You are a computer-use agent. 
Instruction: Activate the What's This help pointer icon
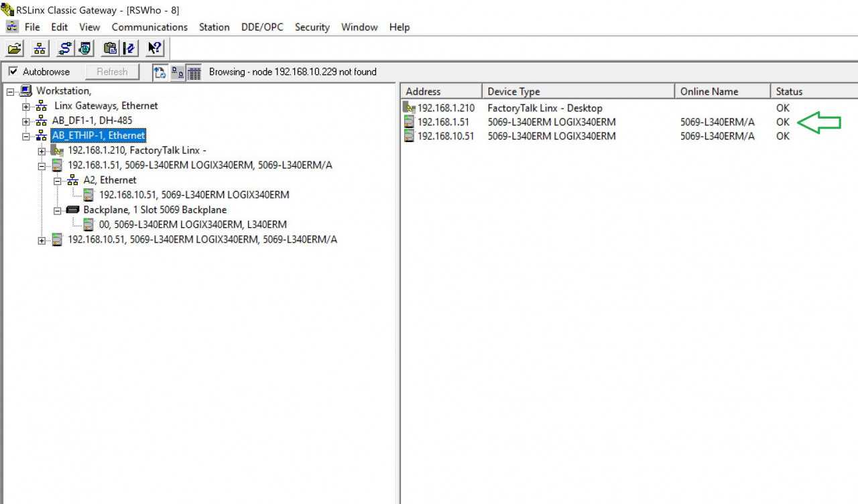pos(155,48)
